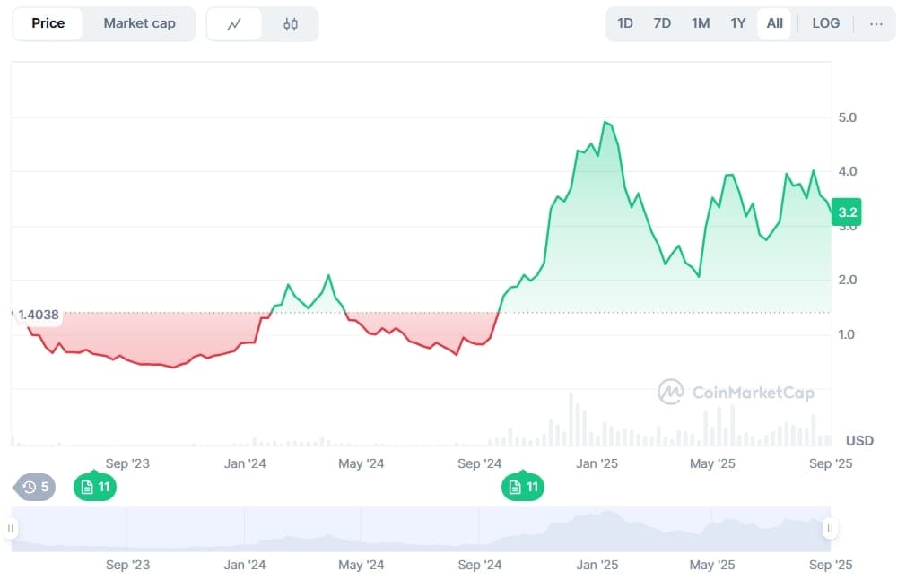Select the line chart icon
The image size is (906, 588).
(x=234, y=23)
